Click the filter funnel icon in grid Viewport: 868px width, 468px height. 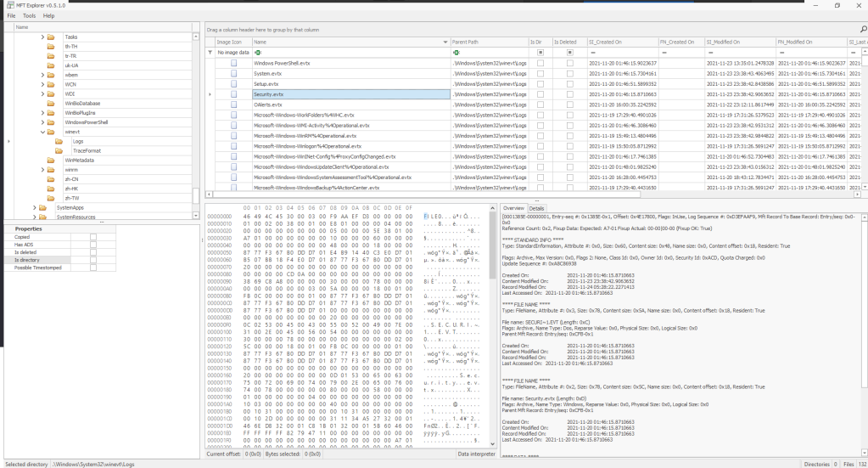pos(211,52)
